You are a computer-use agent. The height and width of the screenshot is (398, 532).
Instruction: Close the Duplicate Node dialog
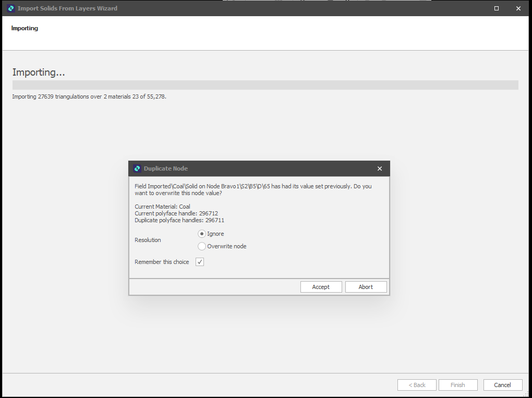click(x=379, y=168)
